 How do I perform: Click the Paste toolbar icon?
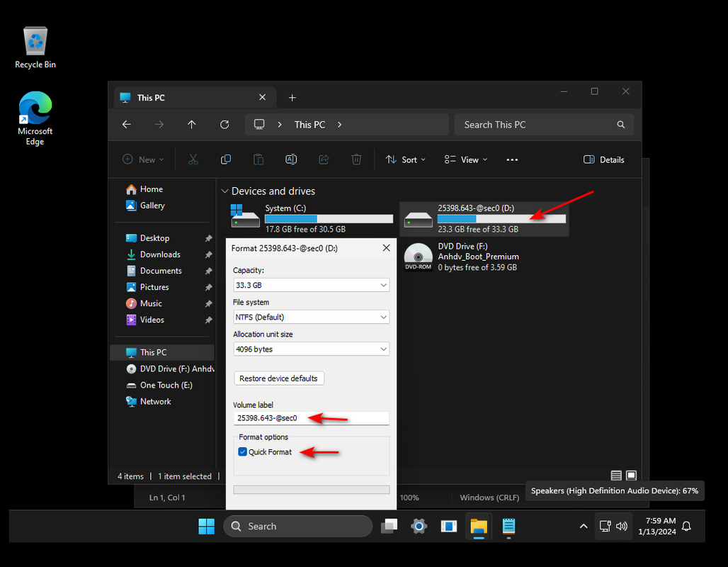(258, 159)
